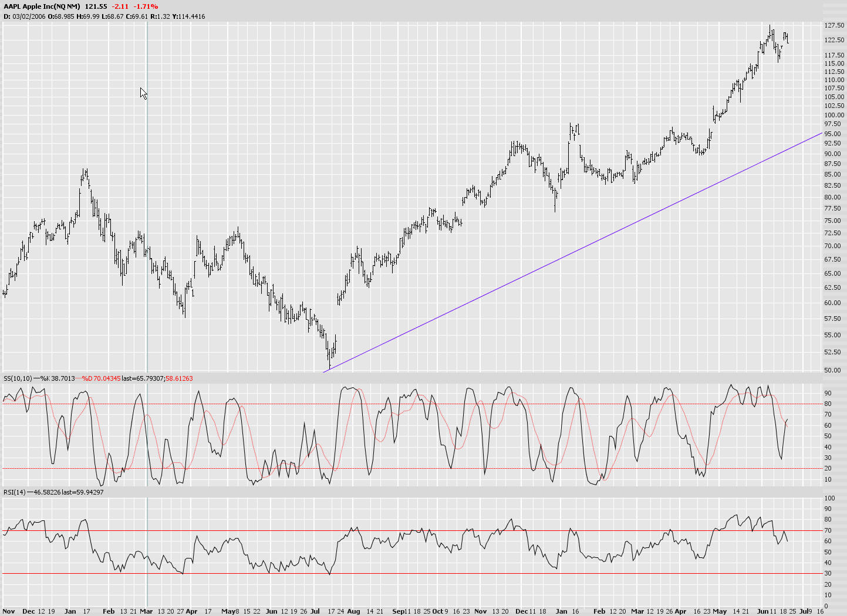The width and height of the screenshot is (847, 616).
Task: Click the high value H:69.99
Action: coord(87,16)
